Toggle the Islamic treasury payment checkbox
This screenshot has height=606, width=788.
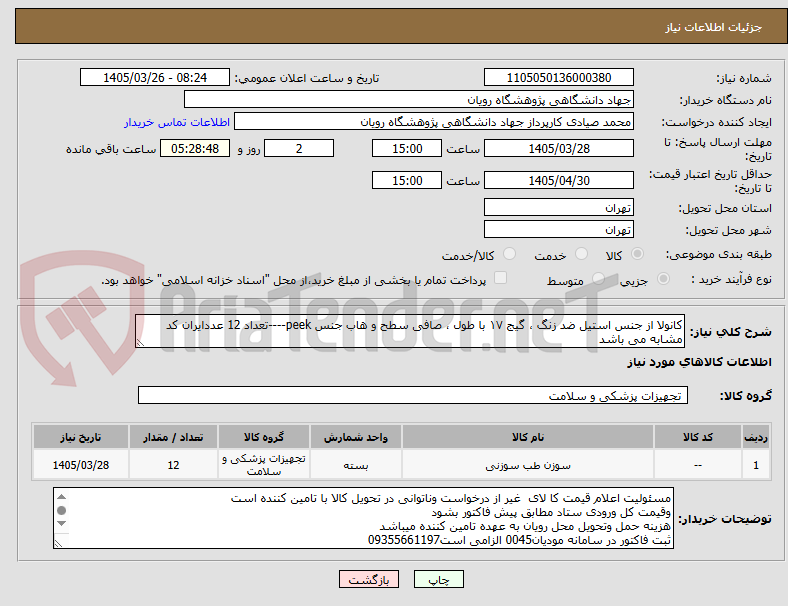pyautogui.click(x=501, y=278)
